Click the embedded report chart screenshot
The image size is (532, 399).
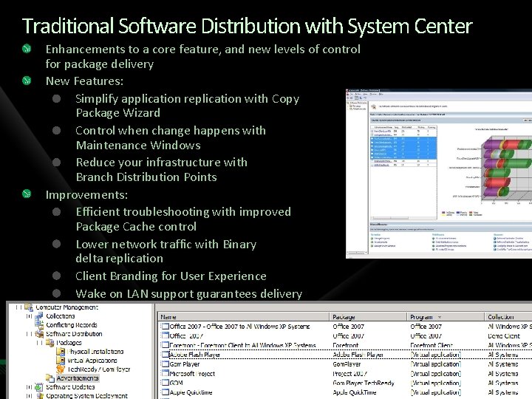pos(439,174)
